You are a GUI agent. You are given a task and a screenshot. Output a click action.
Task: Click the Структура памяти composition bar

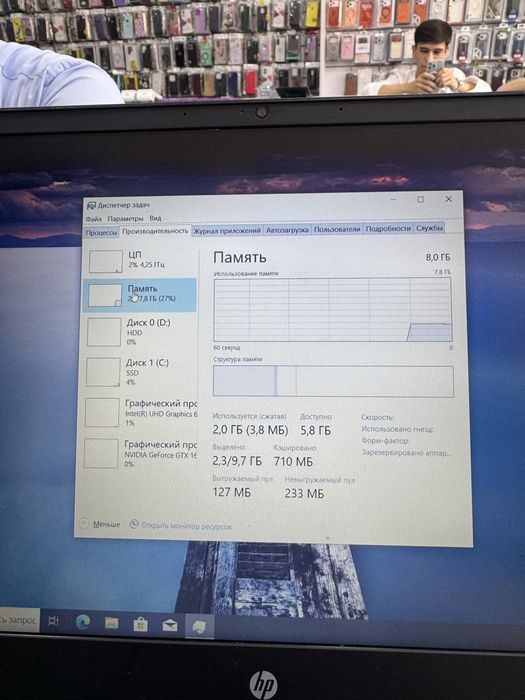333,381
